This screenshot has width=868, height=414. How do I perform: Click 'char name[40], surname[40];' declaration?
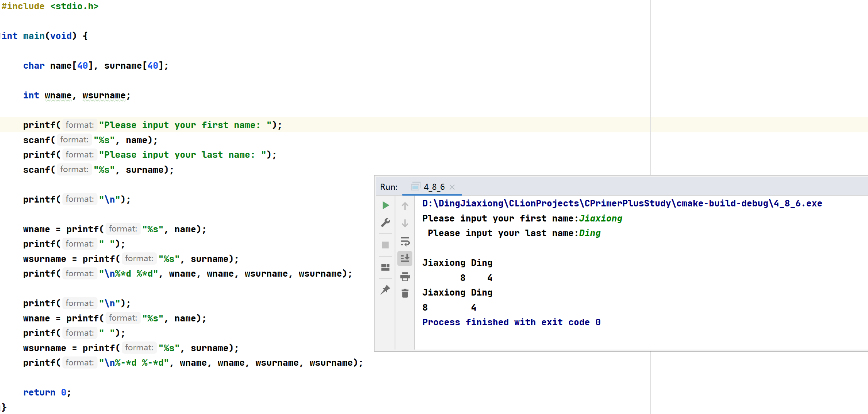click(x=96, y=66)
